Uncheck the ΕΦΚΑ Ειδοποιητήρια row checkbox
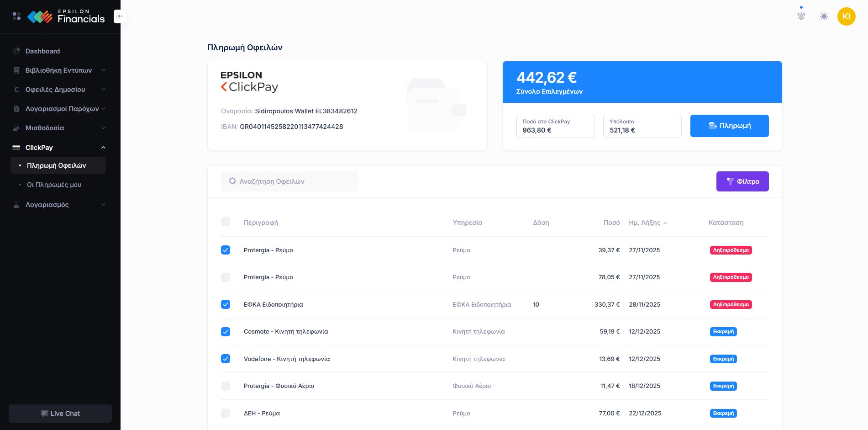Screen dimensions: 868x430 [x=226, y=304]
